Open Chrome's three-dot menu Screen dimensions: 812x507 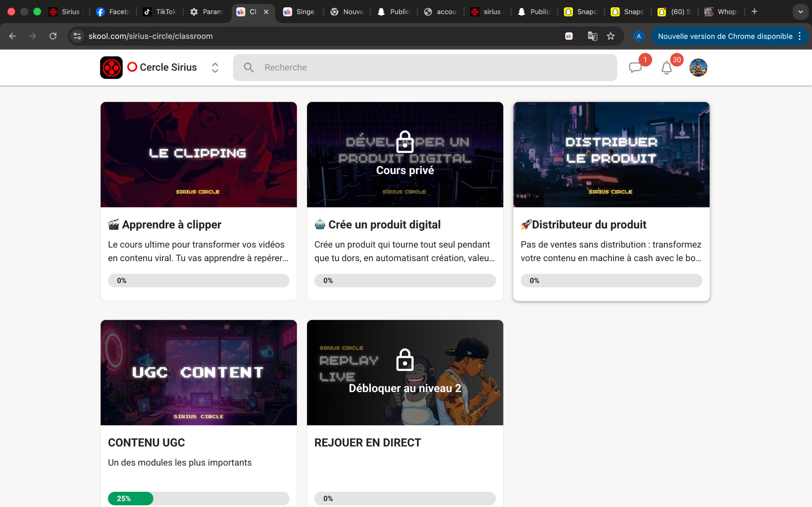pyautogui.click(x=800, y=36)
